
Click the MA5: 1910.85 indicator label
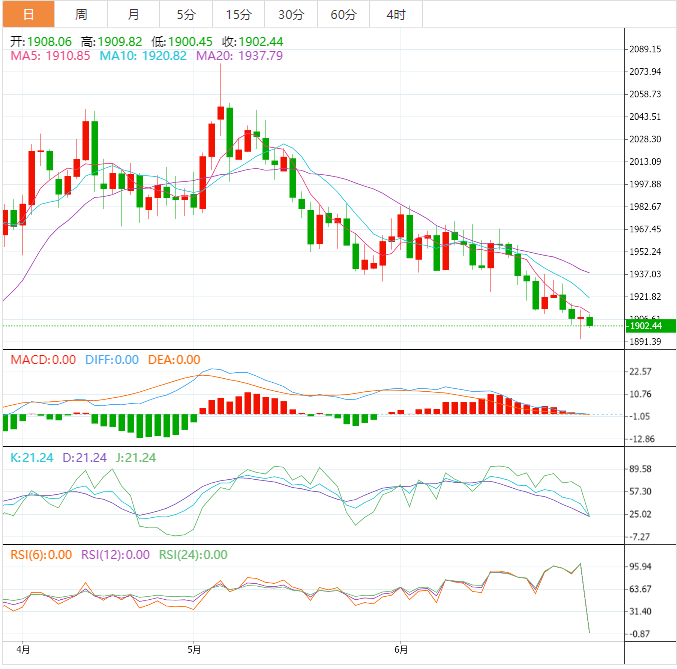(x=50, y=56)
